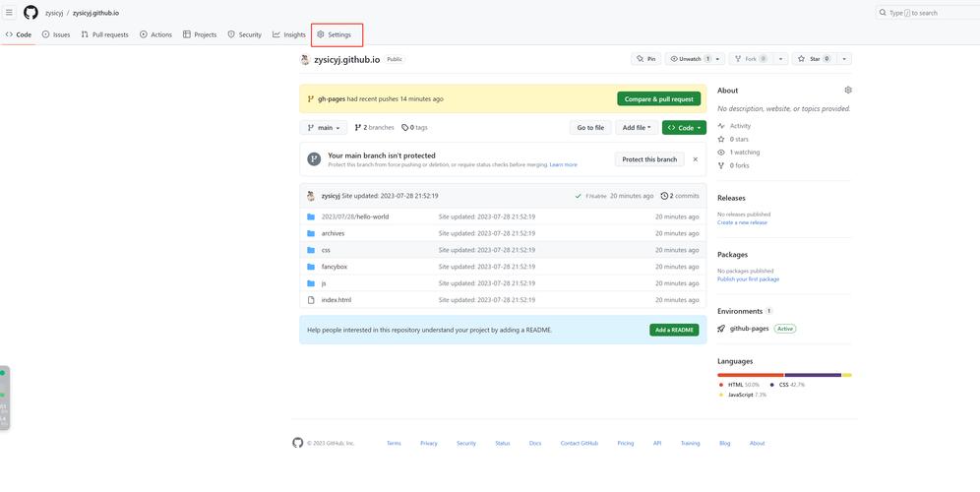980x492 pixels.
Task: Expand the green Code dropdown
Action: pos(685,128)
